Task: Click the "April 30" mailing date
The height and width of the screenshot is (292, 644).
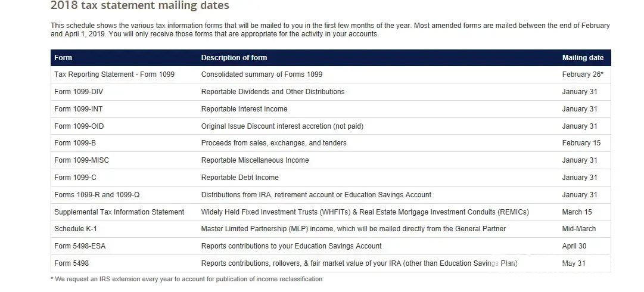Action: pos(574,246)
